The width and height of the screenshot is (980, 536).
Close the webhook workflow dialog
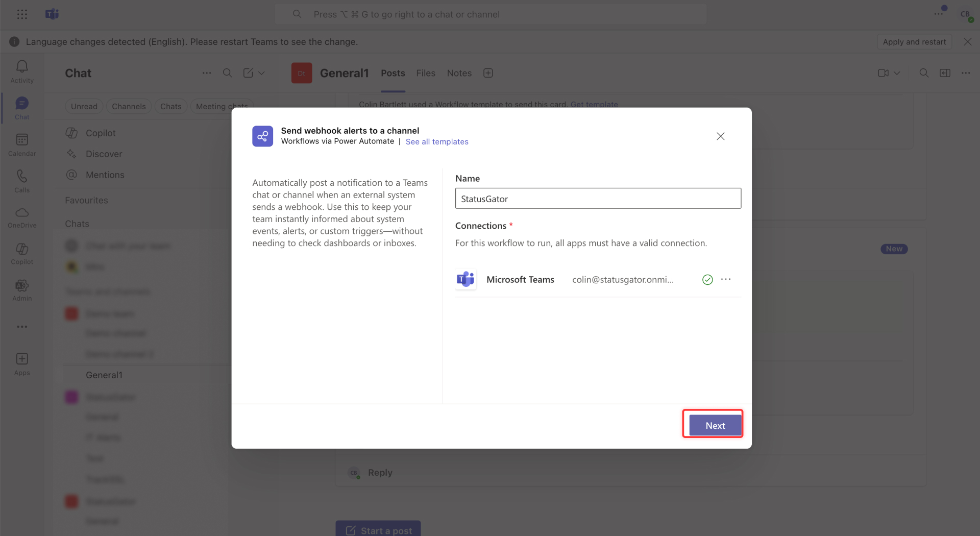coord(720,136)
